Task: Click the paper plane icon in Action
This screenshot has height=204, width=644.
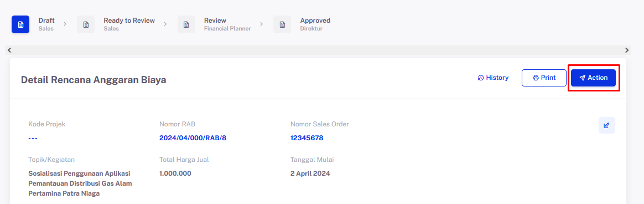Action: [x=583, y=78]
